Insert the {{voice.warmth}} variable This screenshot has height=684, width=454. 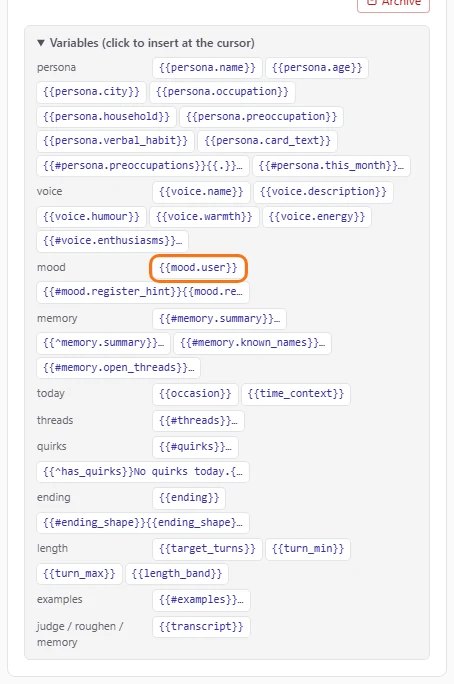pos(204,217)
